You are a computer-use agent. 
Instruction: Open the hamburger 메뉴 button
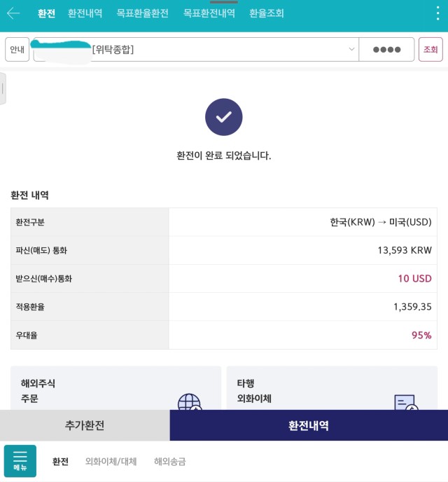point(20,461)
